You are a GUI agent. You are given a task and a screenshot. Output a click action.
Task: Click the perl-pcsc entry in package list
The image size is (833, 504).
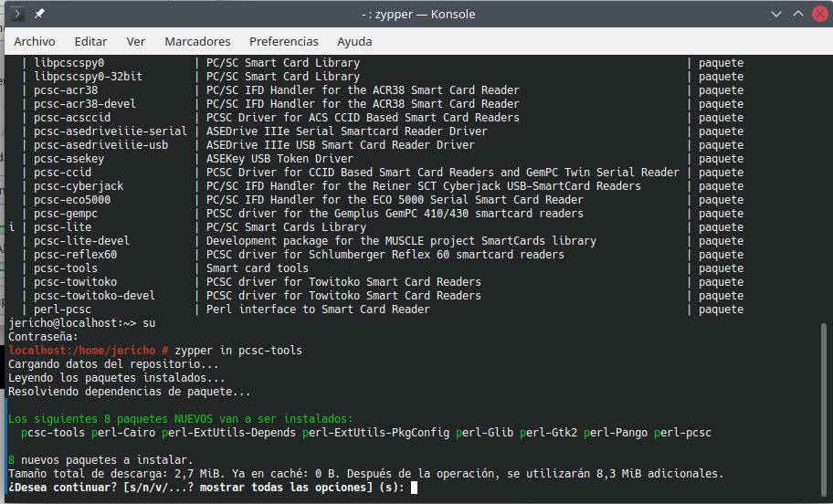[63, 310]
